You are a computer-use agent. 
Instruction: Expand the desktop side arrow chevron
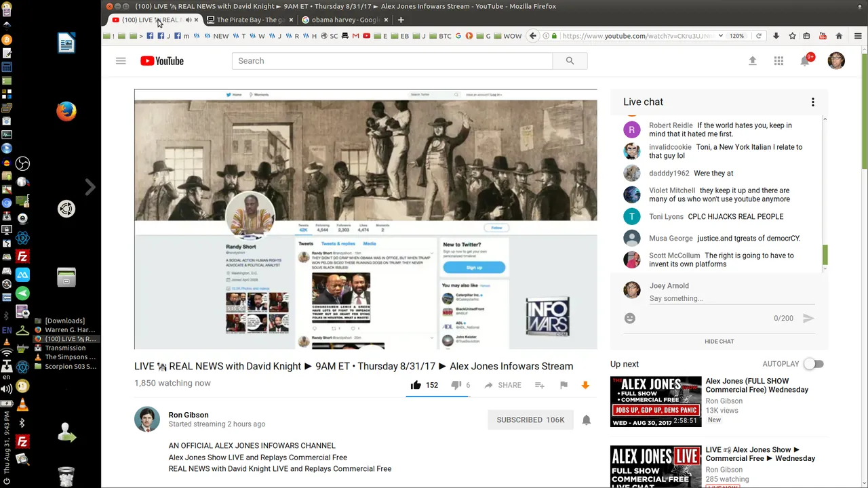point(90,187)
